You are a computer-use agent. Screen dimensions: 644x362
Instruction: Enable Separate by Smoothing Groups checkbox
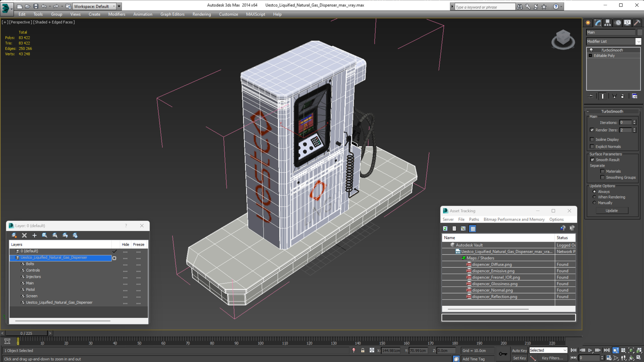coord(602,177)
